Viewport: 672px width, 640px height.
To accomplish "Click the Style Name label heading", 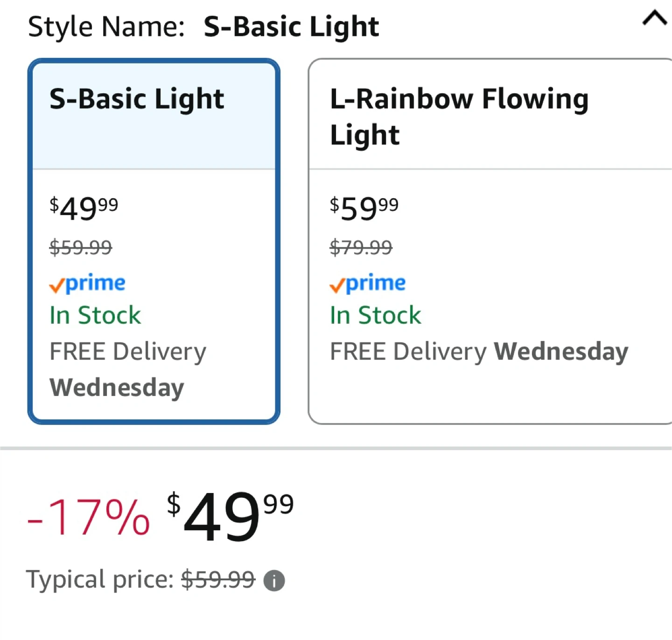I will coord(106,27).
